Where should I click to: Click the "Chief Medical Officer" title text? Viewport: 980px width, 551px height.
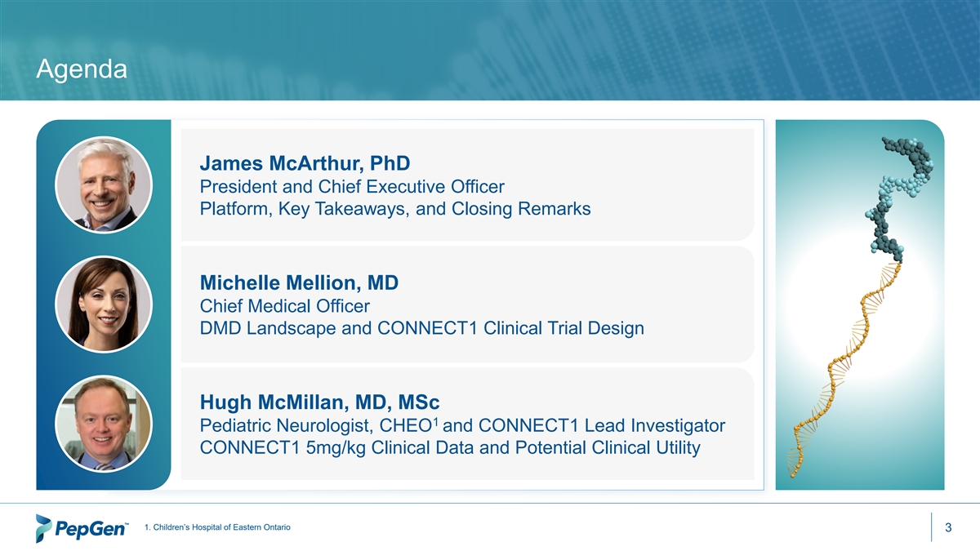(285, 306)
